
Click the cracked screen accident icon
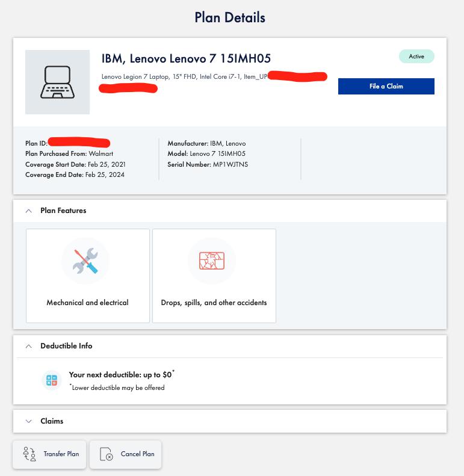coord(212,261)
